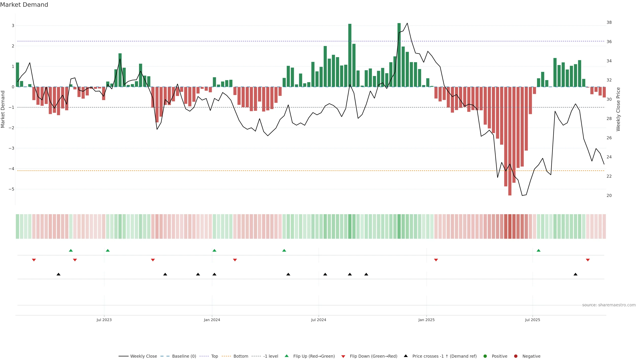Click the last green flip-up marker after Jul 2025
644x362 pixels.
coord(539,250)
